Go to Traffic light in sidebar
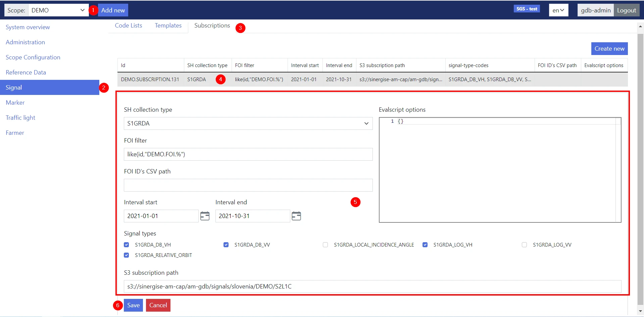 click(20, 118)
